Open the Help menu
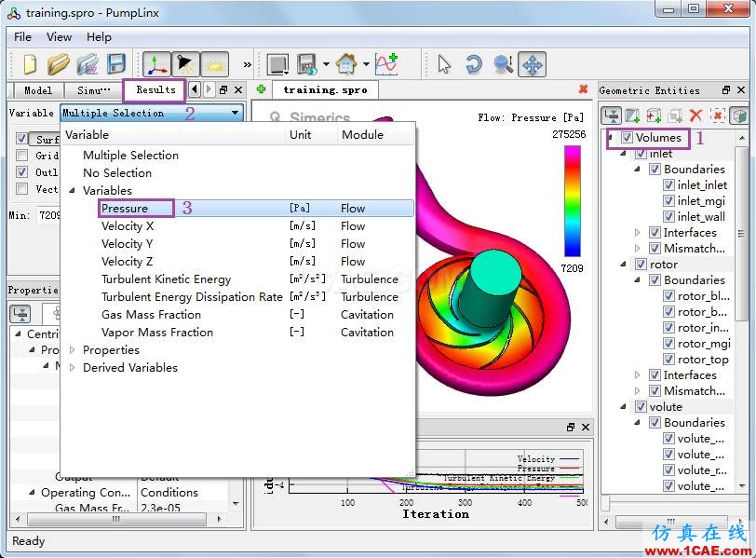The image size is (756, 558). point(99,37)
